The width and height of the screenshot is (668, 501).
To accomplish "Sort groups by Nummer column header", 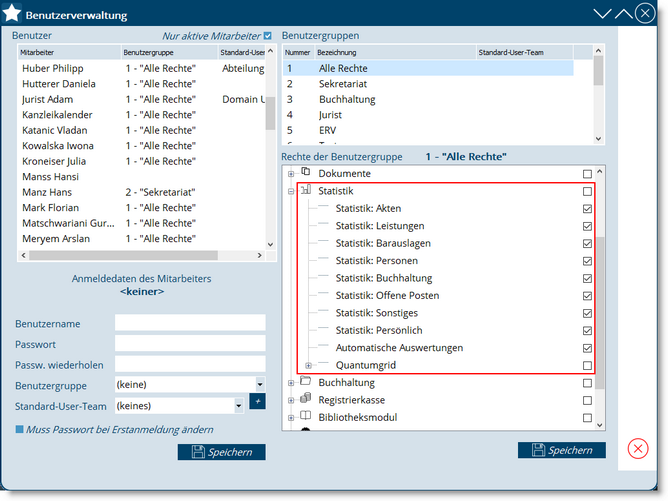I will (299, 52).
